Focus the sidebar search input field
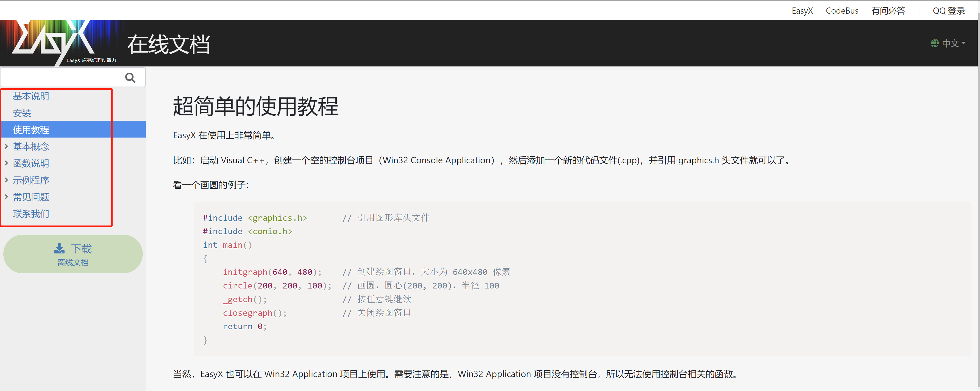Viewport: 980px width, 391px height. click(61, 78)
